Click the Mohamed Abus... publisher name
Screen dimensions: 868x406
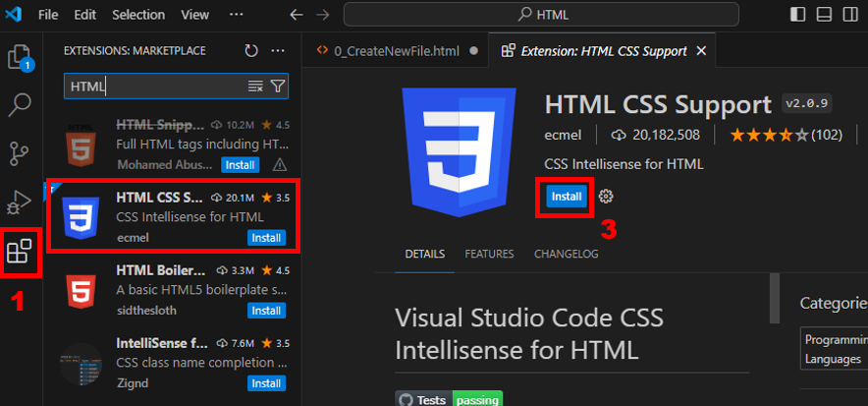point(164,164)
